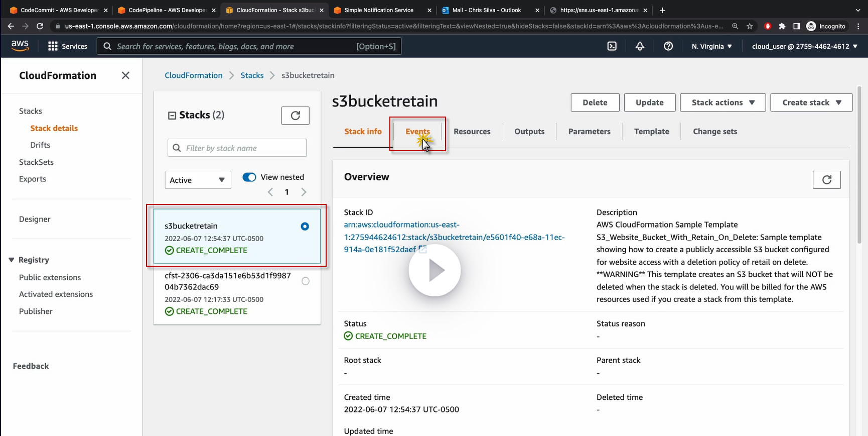868x436 pixels.
Task: Refresh the Stacks list
Action: coord(295,116)
